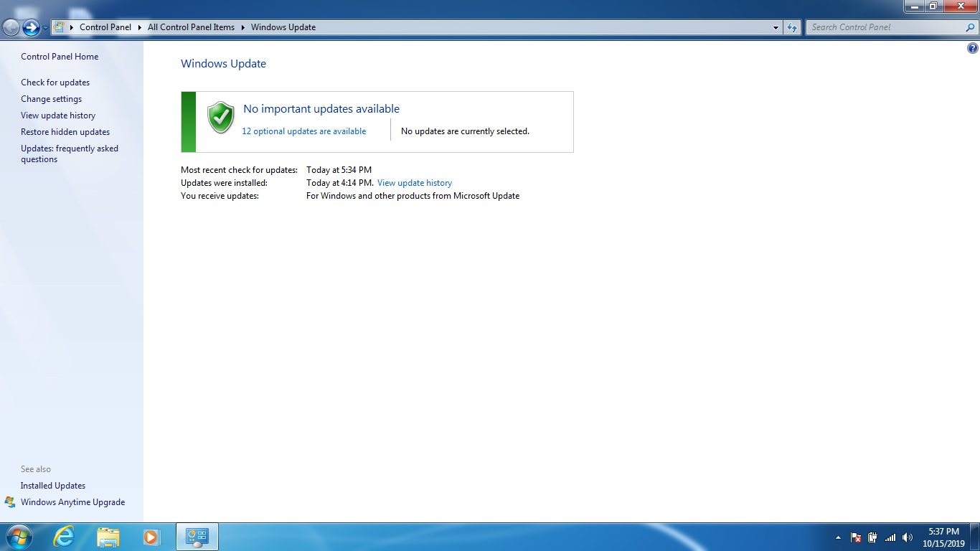Click the Action Center flag tray icon
The height and width of the screenshot is (551, 980).
[x=855, y=537]
